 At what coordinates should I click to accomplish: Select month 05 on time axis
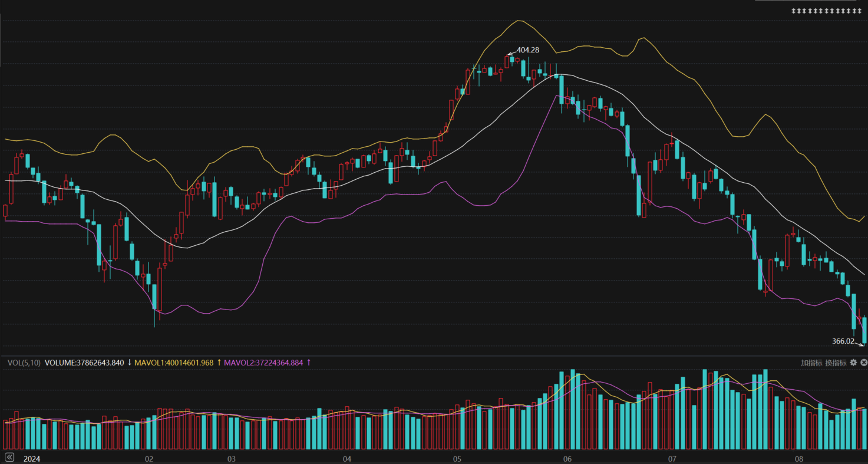(x=457, y=459)
